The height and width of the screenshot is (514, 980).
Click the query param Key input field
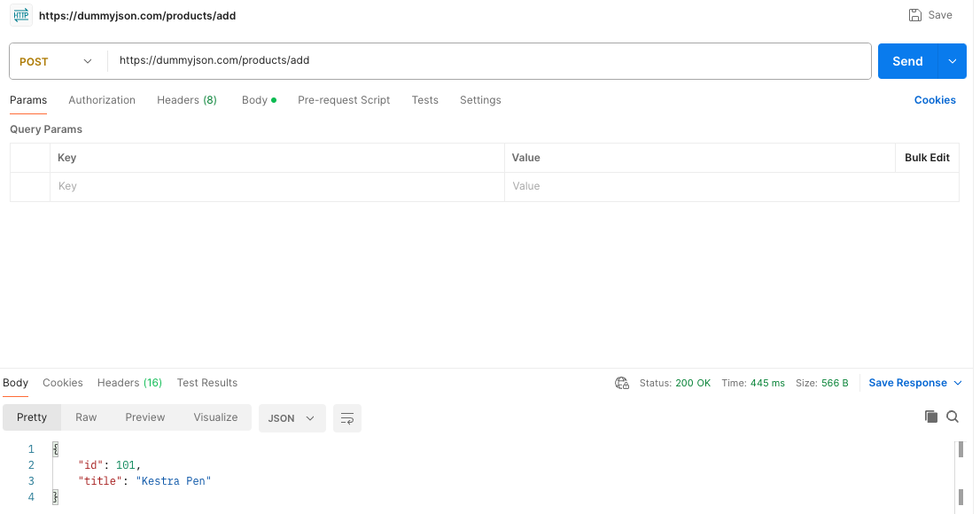pos(276,187)
